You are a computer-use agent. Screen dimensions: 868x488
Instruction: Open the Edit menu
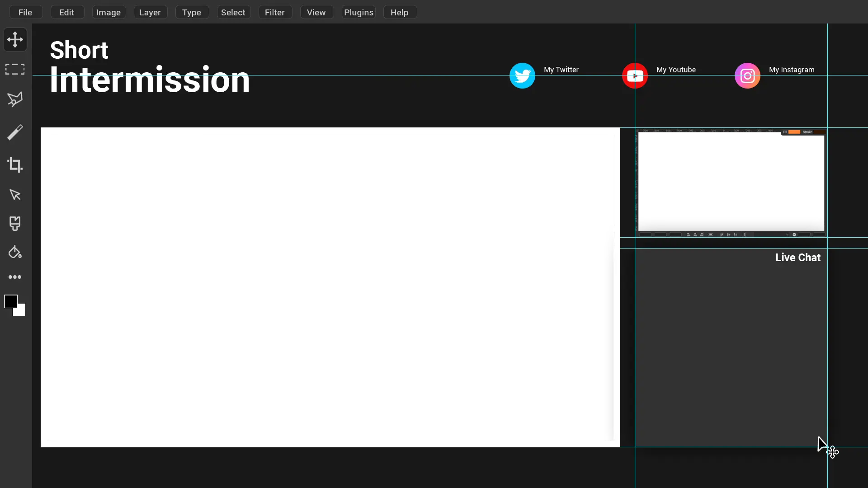(67, 12)
